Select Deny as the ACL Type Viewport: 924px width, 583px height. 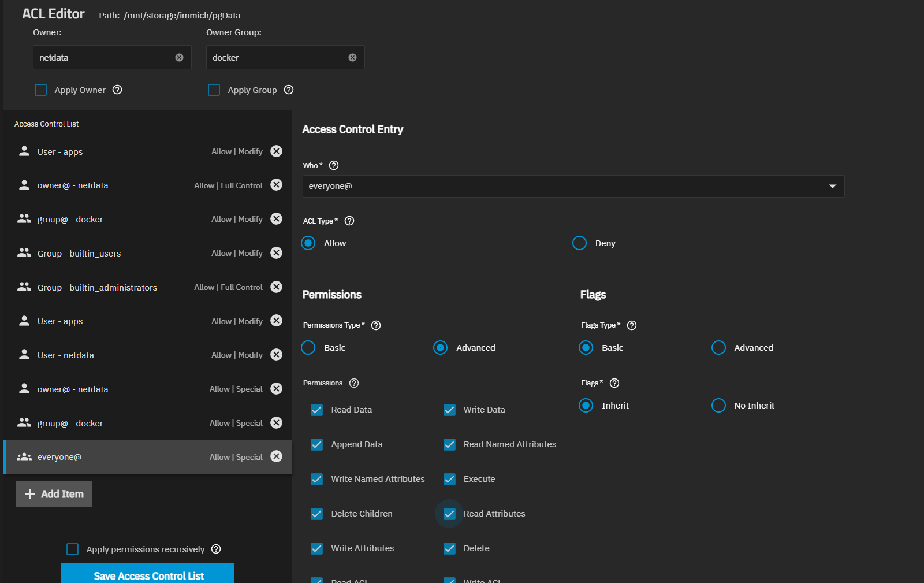(580, 243)
